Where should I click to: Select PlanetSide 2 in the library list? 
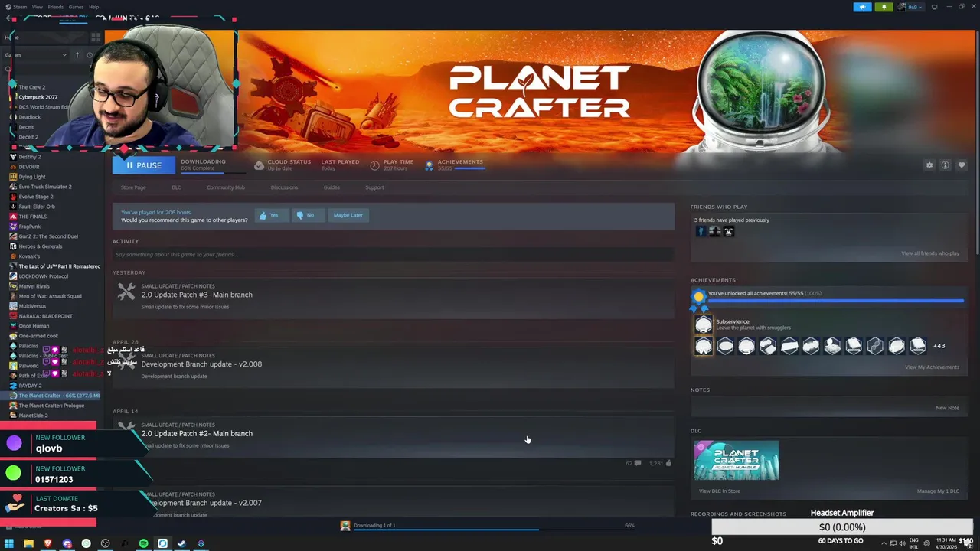pyautogui.click(x=33, y=416)
